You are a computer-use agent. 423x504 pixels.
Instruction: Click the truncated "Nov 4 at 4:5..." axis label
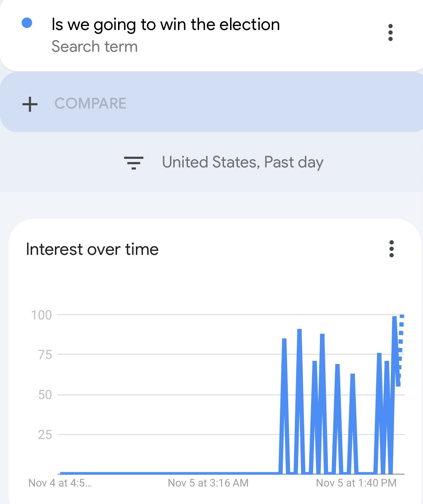(x=60, y=483)
